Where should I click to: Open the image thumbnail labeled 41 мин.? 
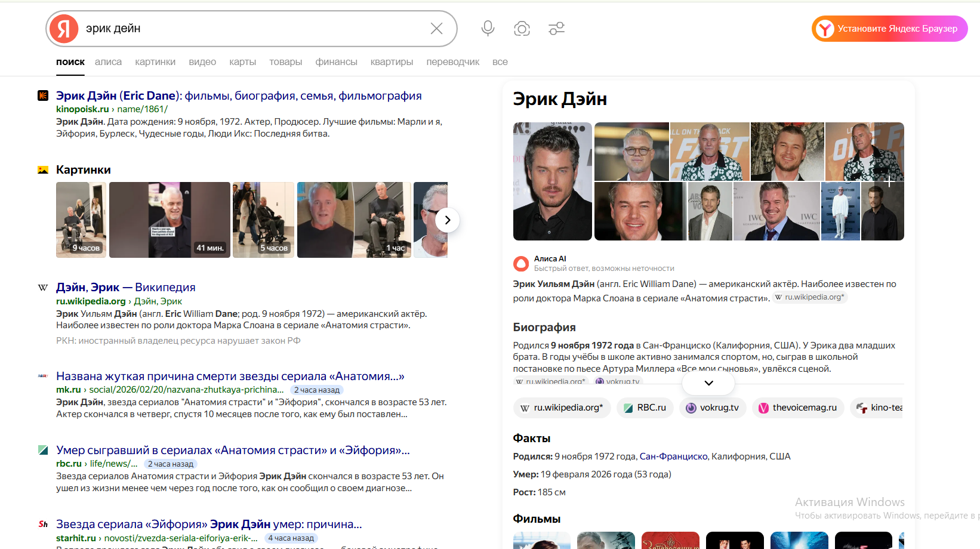click(x=170, y=220)
